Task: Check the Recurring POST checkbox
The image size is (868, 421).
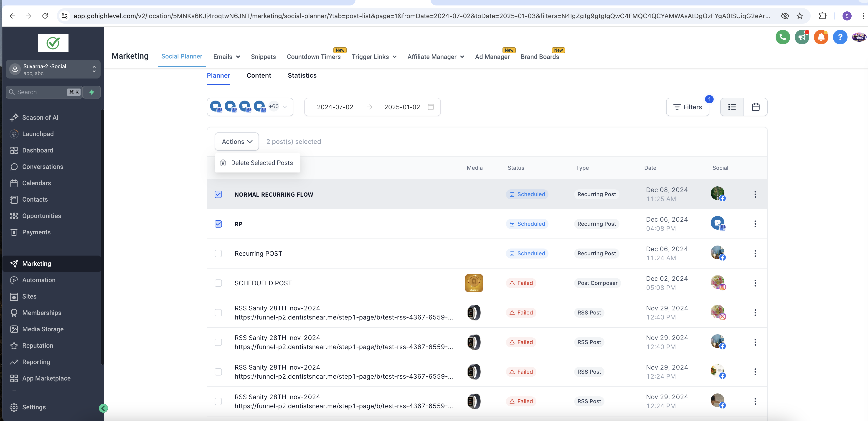Action: (x=218, y=254)
